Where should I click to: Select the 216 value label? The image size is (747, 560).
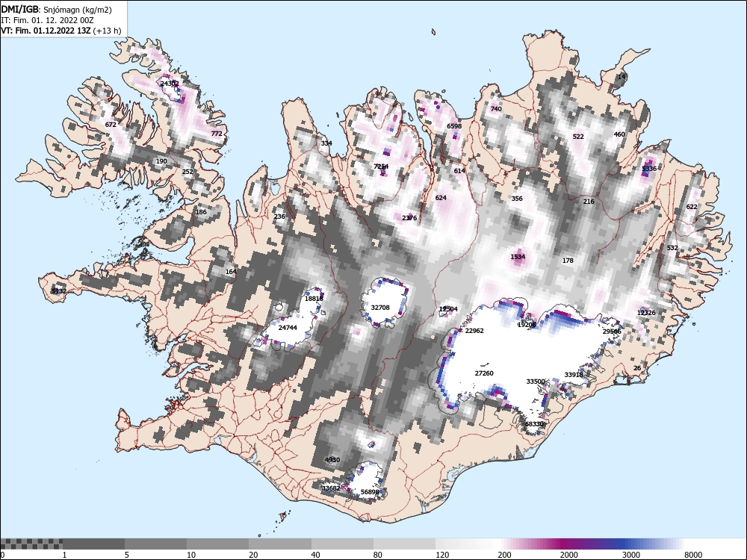pos(589,201)
